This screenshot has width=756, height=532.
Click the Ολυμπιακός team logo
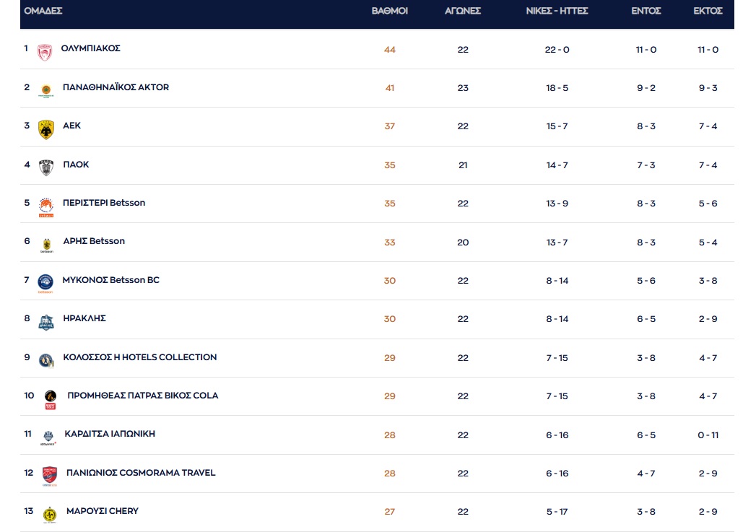pyautogui.click(x=45, y=52)
